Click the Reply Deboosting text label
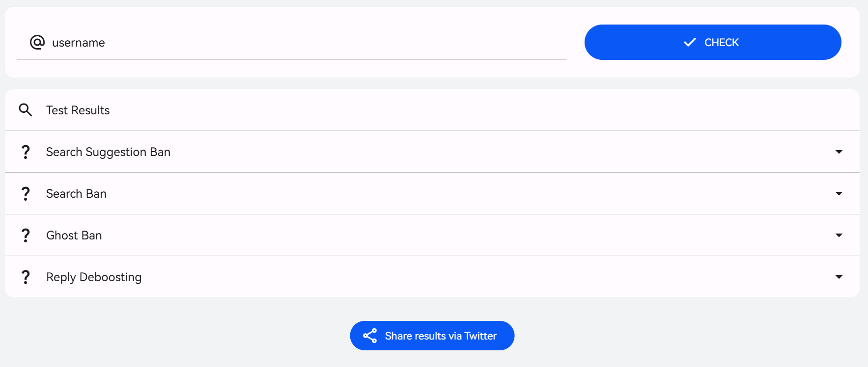This screenshot has width=868, height=367. click(x=93, y=277)
